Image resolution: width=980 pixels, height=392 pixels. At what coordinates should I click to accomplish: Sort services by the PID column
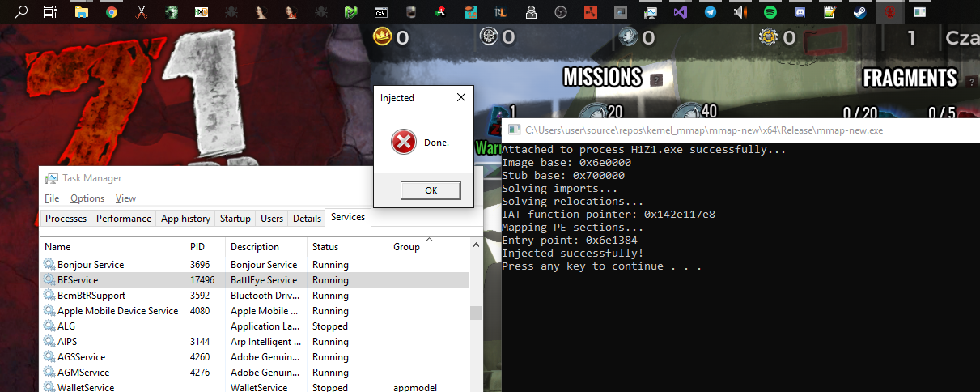point(206,247)
